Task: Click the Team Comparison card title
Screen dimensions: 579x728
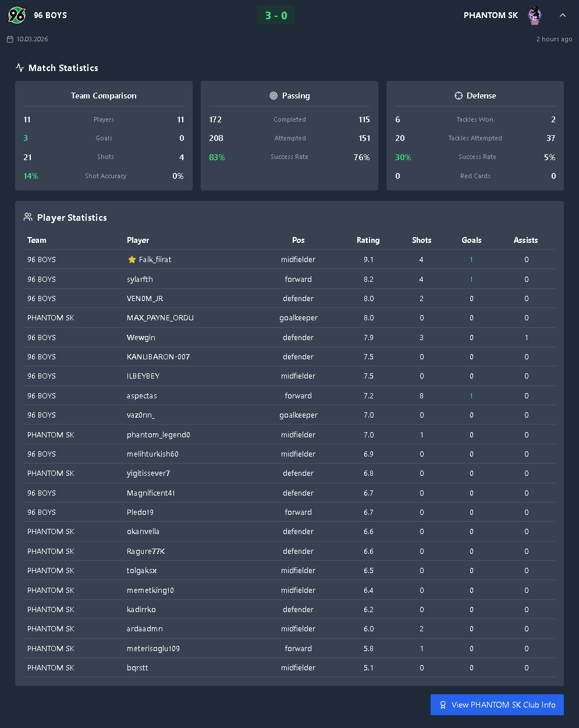Action: pyautogui.click(x=104, y=96)
